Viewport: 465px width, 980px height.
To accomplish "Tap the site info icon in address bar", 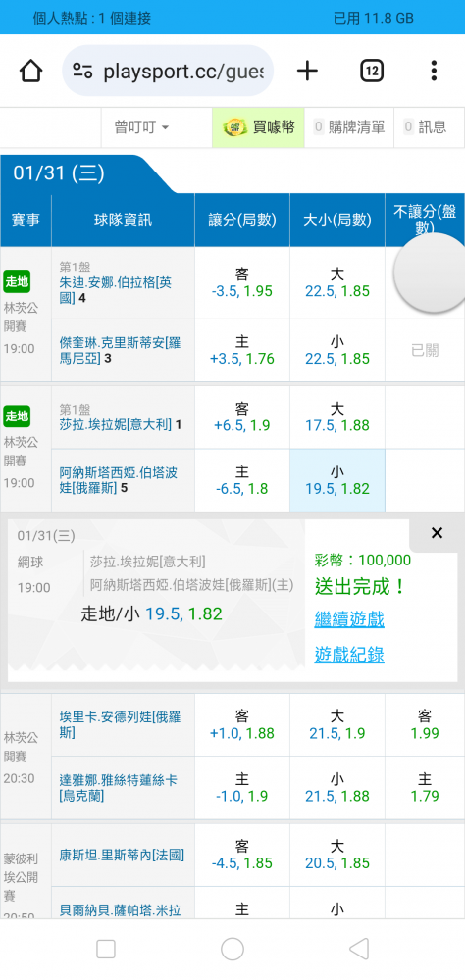I will coord(82,71).
